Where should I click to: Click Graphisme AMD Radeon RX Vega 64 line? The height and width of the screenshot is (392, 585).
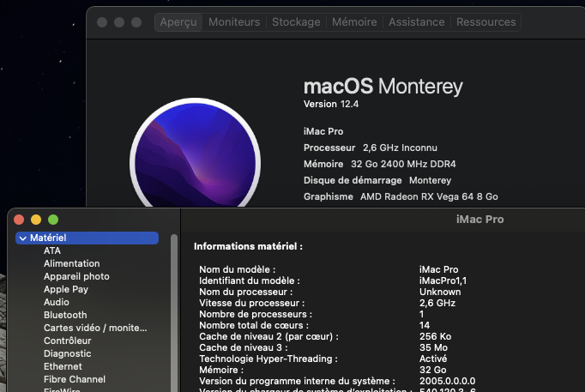click(401, 196)
